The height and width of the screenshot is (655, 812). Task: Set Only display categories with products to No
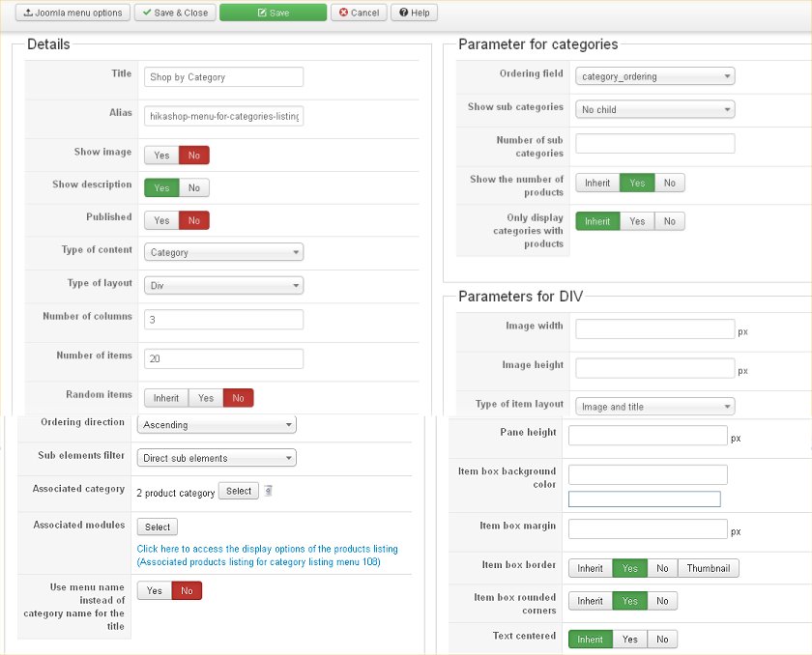point(670,221)
